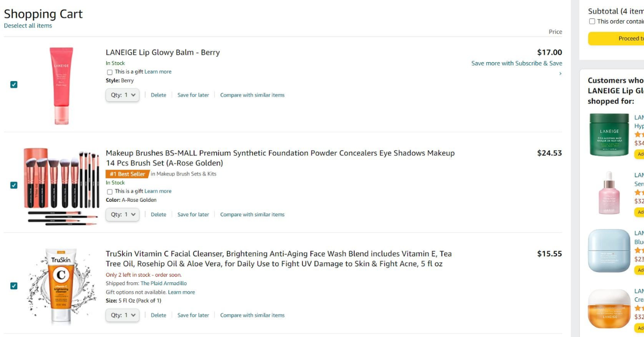View the pink LANEIGE serum bottle recommendation
This screenshot has width=644, height=337.
click(x=609, y=192)
